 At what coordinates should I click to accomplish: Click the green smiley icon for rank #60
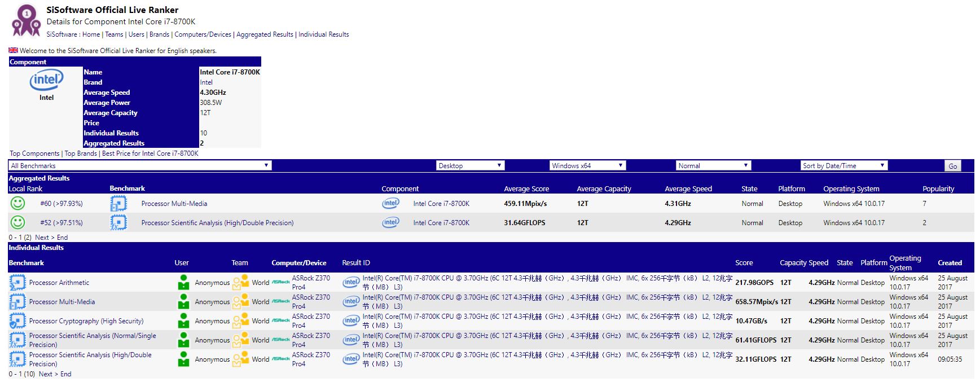[18, 203]
